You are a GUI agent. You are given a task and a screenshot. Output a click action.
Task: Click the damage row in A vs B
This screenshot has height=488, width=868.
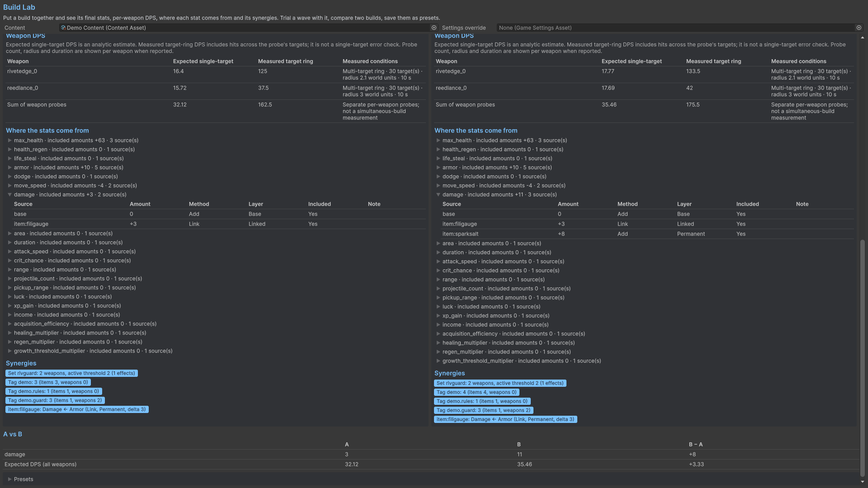tap(431, 455)
